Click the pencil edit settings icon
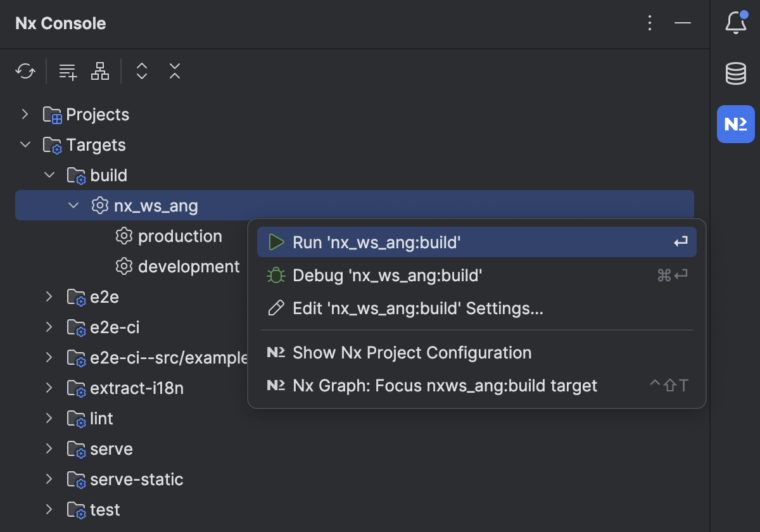The image size is (760, 532). [x=276, y=308]
